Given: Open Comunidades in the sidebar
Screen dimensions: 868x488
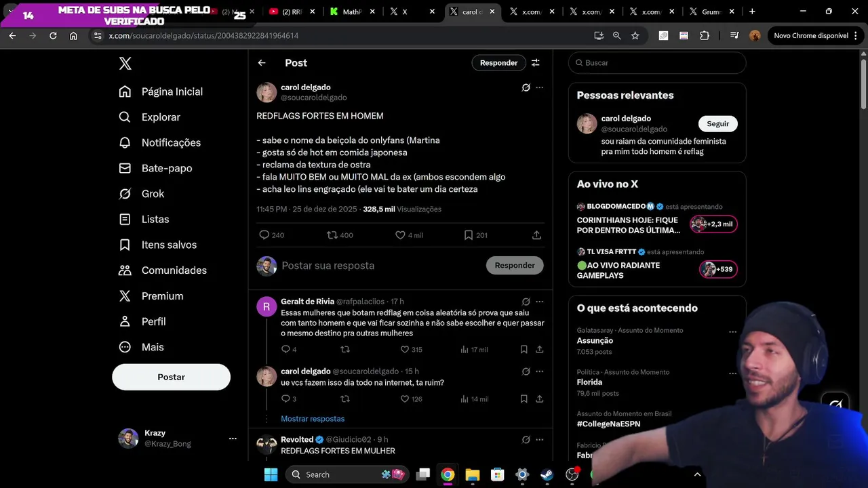Looking at the screenshot, I should coord(162,270).
